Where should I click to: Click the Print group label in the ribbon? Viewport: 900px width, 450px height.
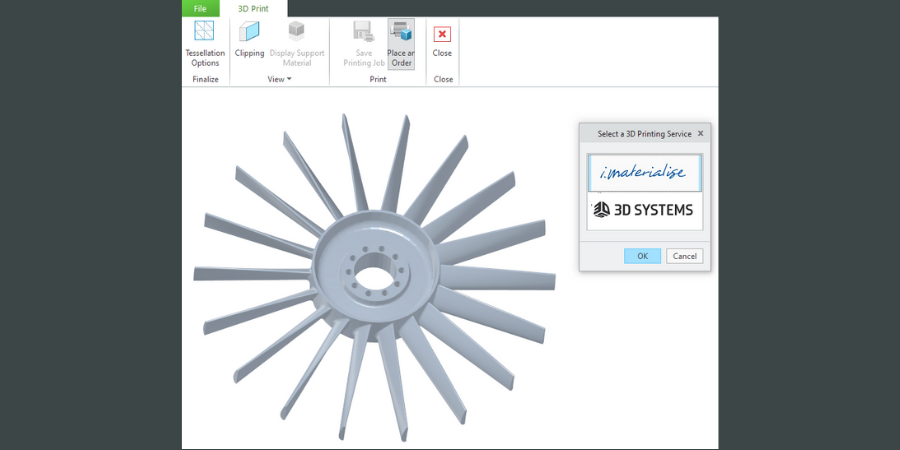[x=378, y=79]
